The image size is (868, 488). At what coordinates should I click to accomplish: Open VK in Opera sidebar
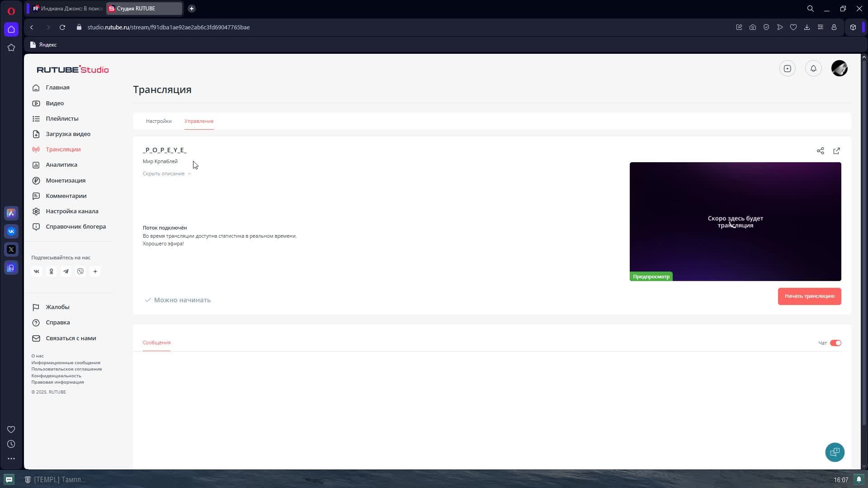pyautogui.click(x=11, y=231)
